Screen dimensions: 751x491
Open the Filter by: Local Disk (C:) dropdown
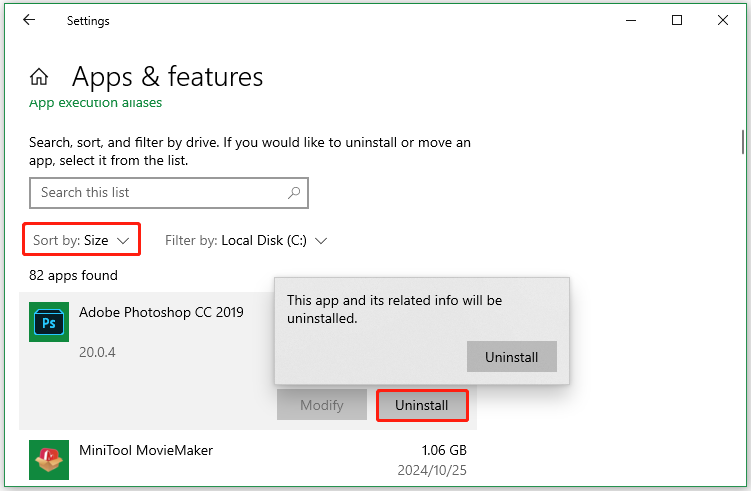246,240
